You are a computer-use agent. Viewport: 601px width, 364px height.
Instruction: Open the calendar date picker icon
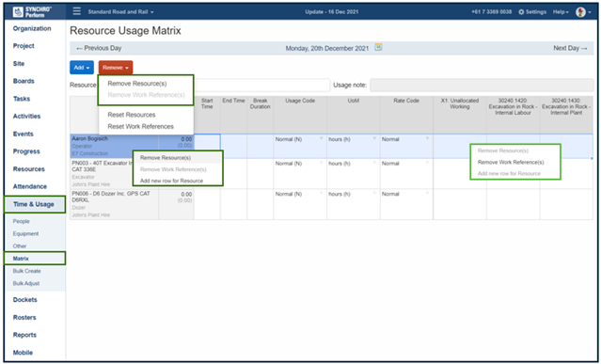[378, 47]
